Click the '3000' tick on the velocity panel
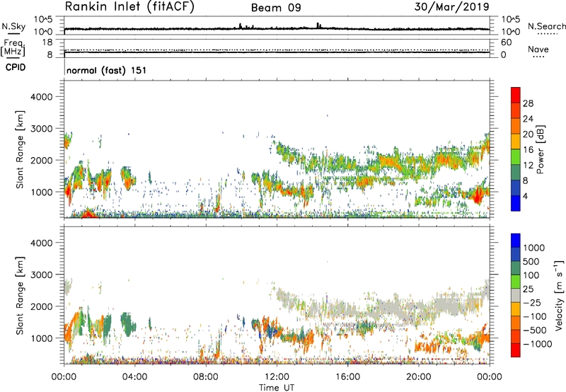This screenshot has width=566, height=392. pos(41,275)
